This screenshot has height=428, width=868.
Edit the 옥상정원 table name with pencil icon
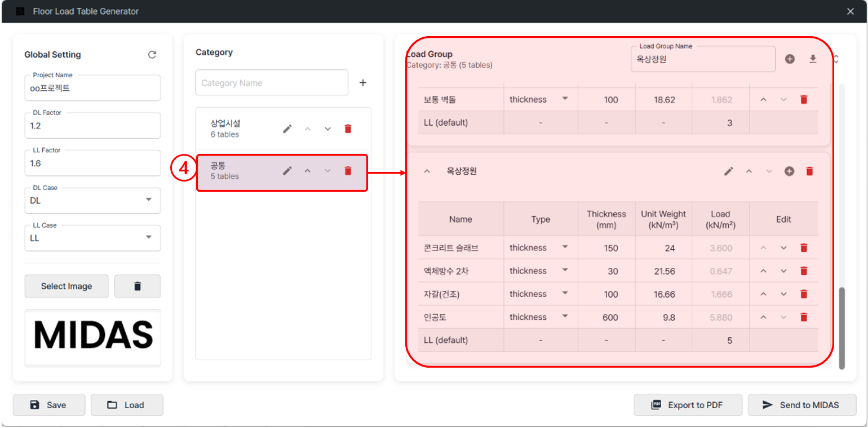729,171
